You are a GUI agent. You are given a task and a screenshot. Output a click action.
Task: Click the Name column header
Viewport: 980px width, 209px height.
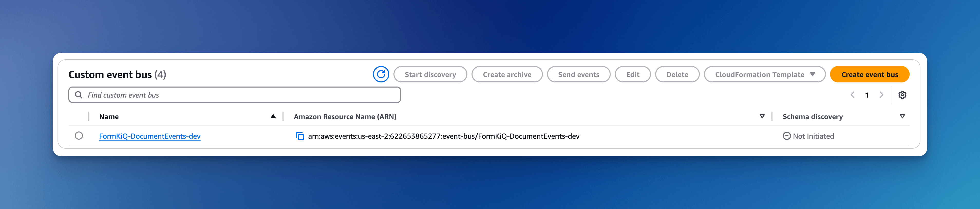(109, 117)
